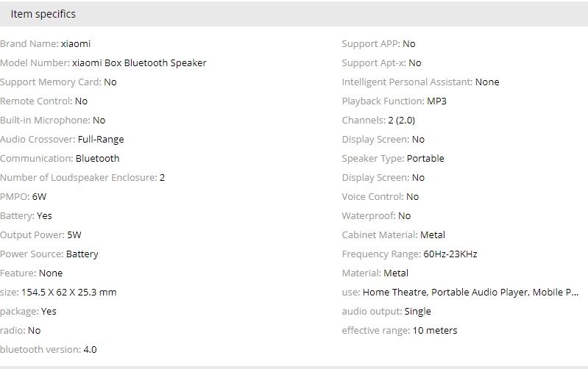Click the Communication Bluetooth value
This screenshot has height=369, width=588.
click(97, 159)
